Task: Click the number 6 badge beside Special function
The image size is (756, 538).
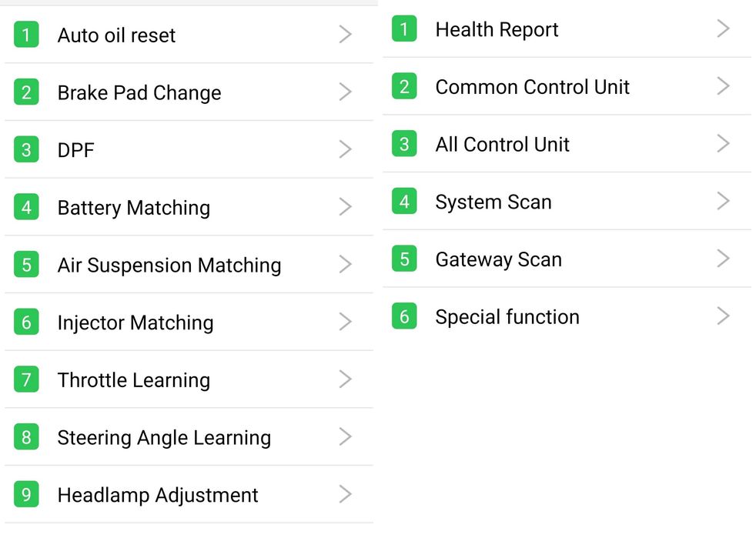Action: coord(404,316)
